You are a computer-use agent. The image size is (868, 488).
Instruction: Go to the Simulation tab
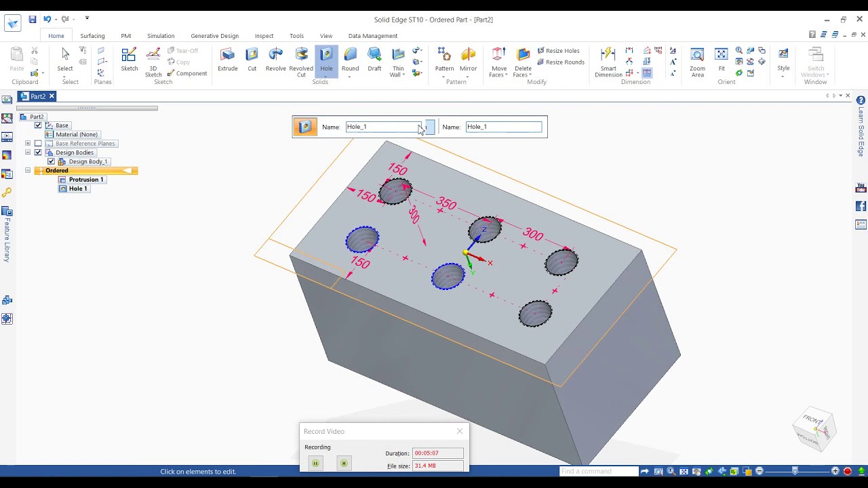(161, 36)
